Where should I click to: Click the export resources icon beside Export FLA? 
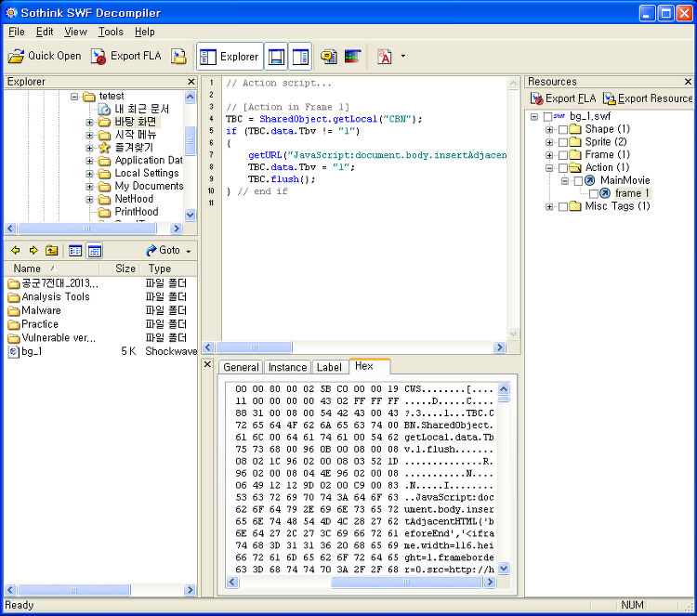coord(178,56)
